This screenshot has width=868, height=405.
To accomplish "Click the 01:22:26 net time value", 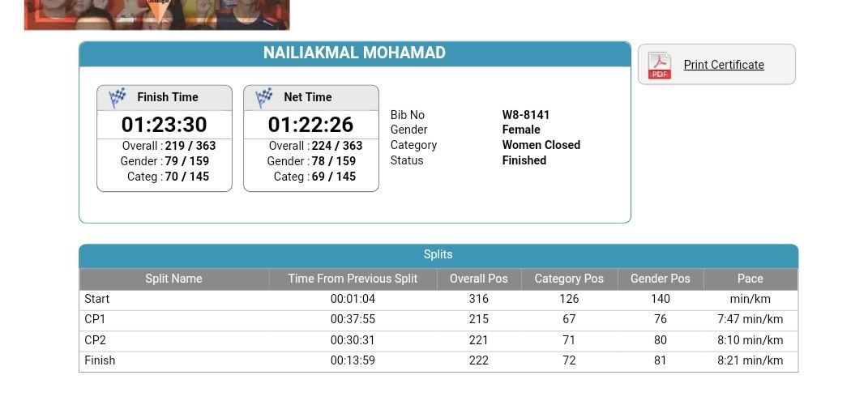I will pos(310,125).
